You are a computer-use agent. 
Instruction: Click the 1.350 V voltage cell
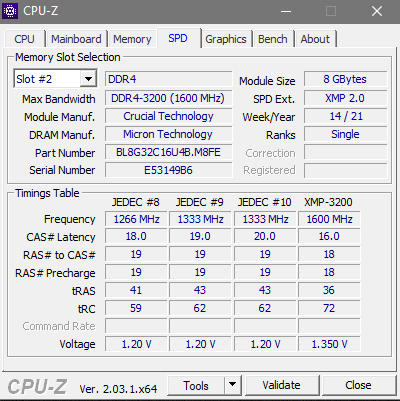(x=329, y=344)
